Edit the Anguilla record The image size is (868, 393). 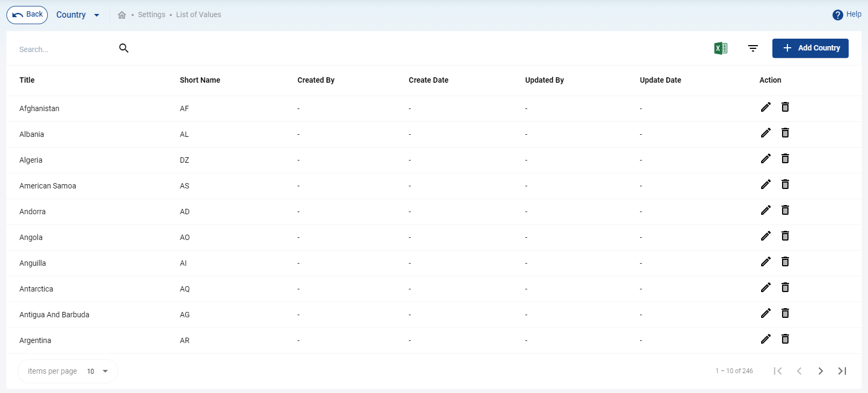(766, 261)
